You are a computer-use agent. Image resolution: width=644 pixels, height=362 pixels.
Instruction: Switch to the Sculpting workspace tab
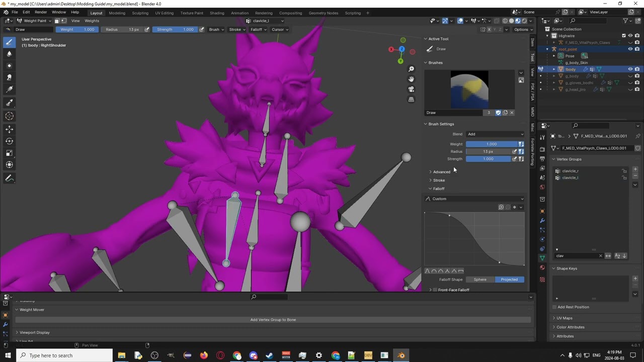click(140, 13)
